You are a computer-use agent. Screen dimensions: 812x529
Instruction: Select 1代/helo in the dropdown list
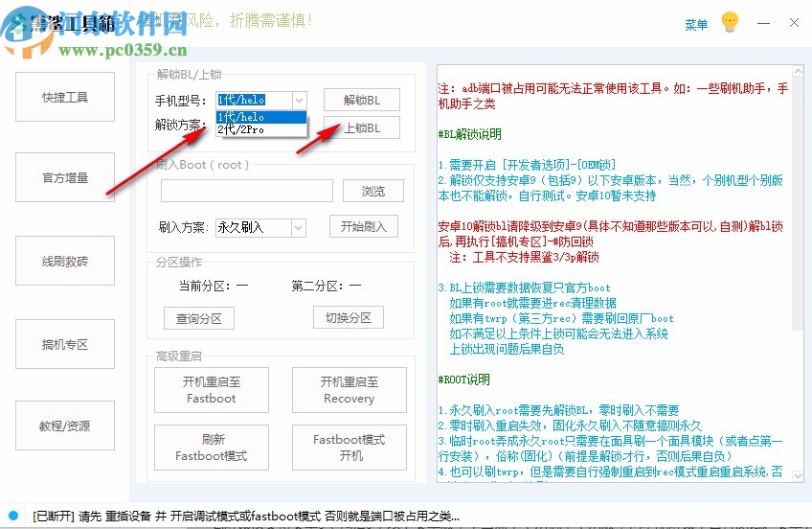coord(261,117)
